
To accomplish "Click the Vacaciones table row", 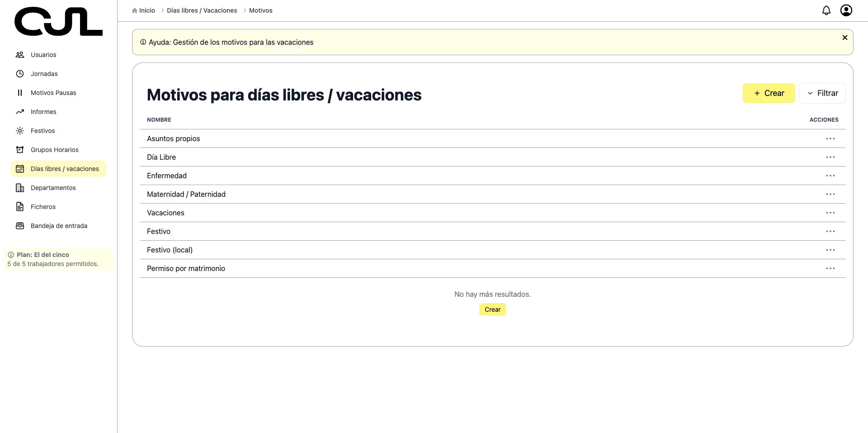I will click(x=165, y=213).
